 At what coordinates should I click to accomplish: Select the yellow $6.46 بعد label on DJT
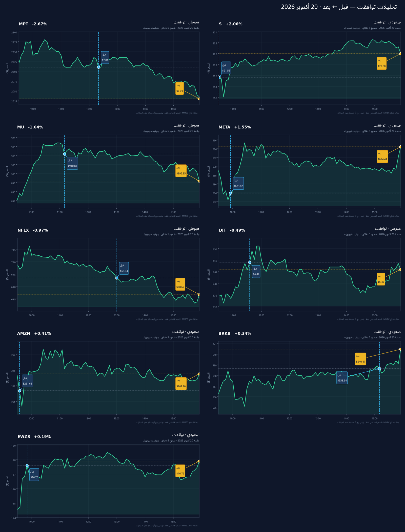coord(381,279)
